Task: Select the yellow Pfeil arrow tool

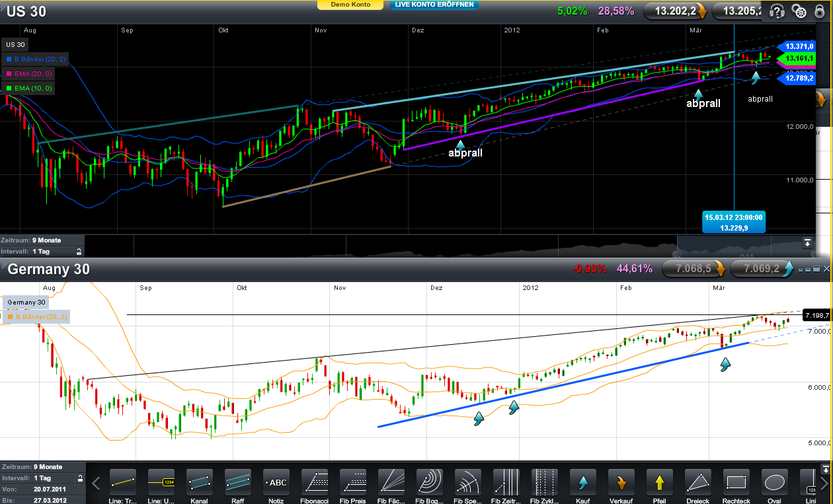Action: pyautogui.click(x=659, y=482)
